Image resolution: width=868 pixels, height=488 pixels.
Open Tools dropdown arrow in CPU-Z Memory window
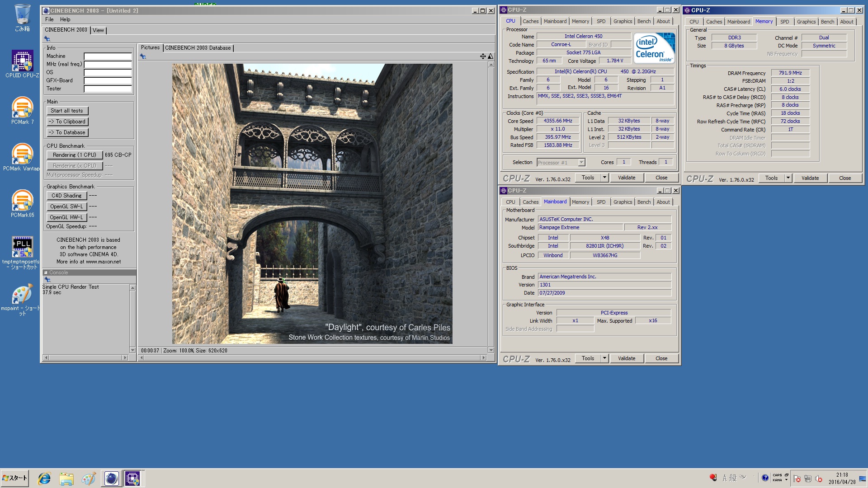[x=788, y=178]
